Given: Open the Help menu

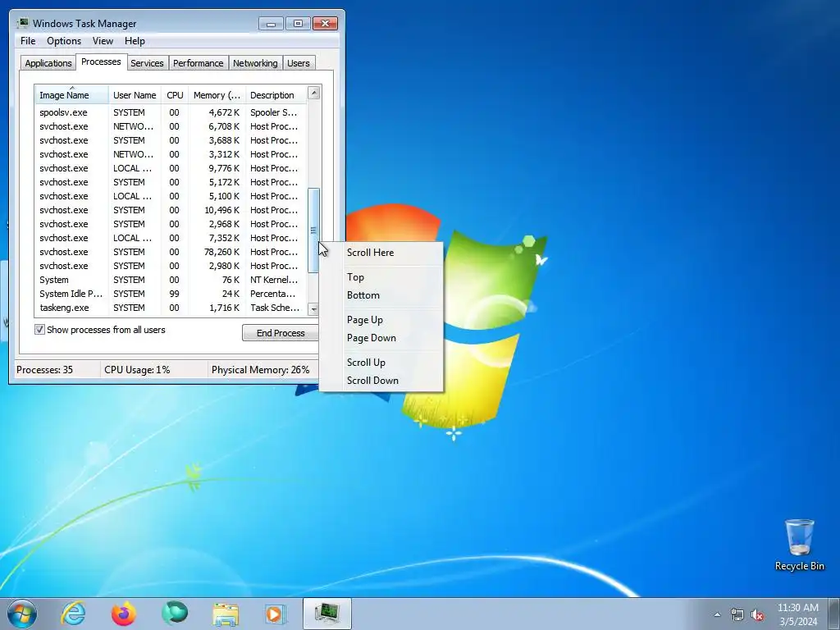Looking at the screenshot, I should coord(135,41).
